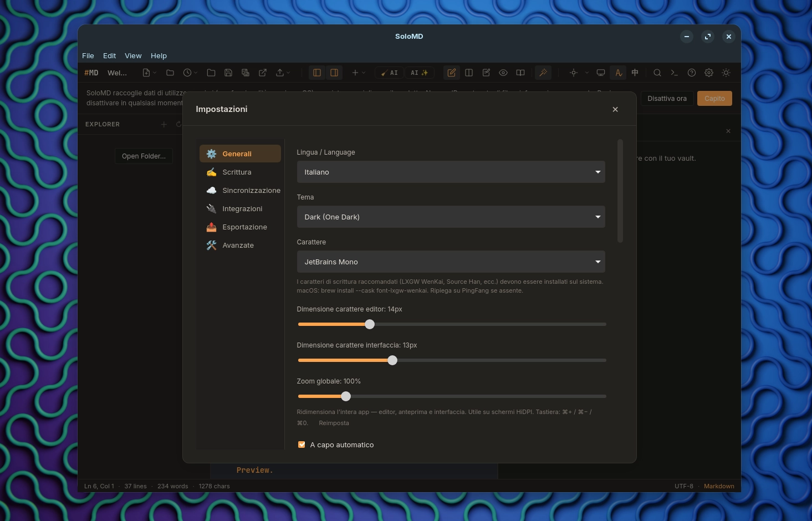Image resolution: width=812 pixels, height=521 pixels.
Task: Click the Markdown language status bar entry
Action: point(719,486)
